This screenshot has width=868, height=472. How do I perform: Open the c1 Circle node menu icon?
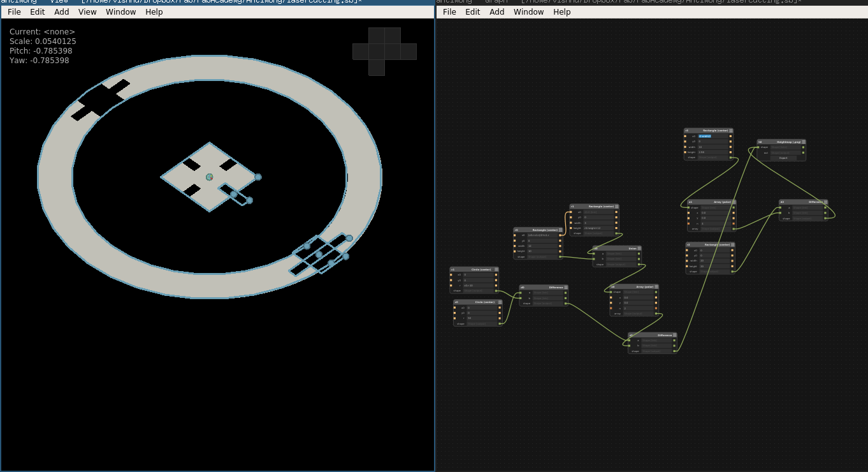pyautogui.click(x=496, y=270)
